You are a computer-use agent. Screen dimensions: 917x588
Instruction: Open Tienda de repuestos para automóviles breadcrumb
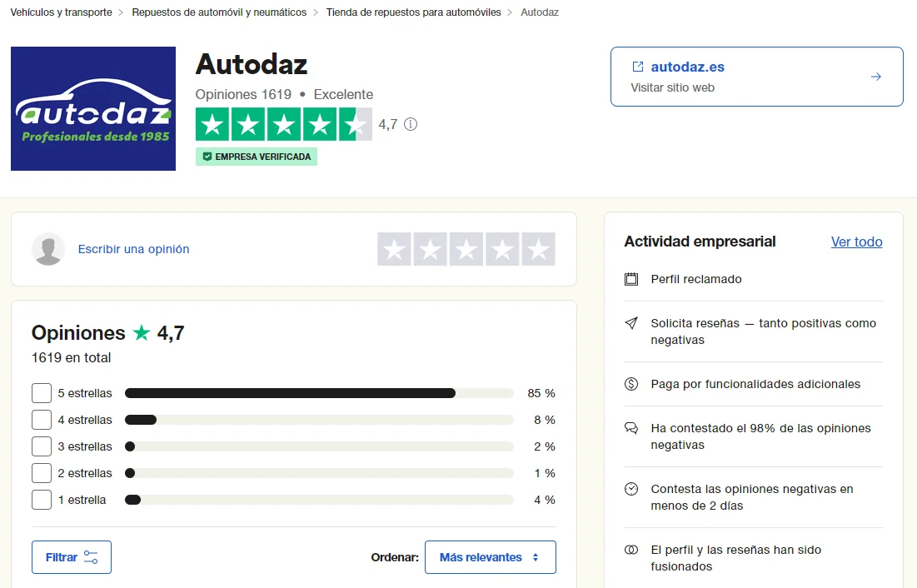(x=413, y=12)
